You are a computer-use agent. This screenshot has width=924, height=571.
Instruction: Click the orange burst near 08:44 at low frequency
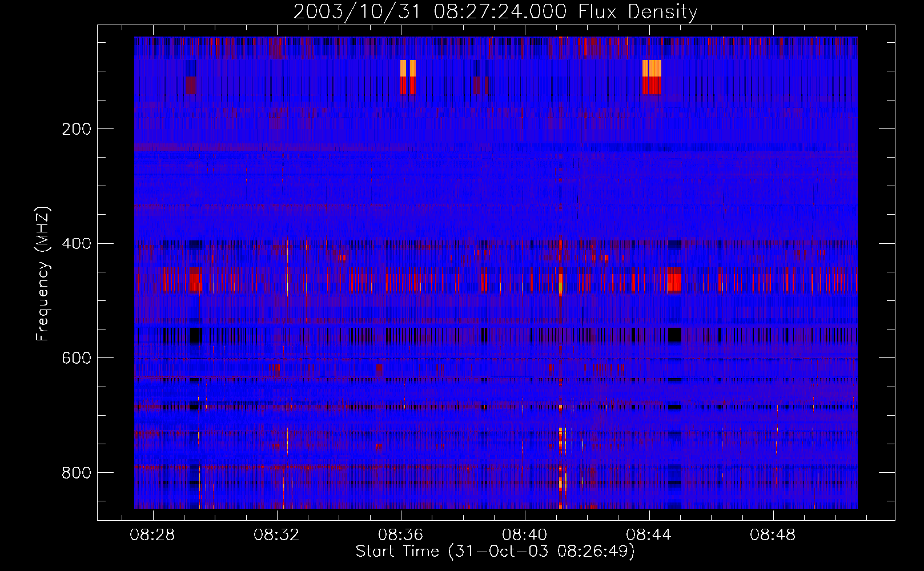pyautogui.click(x=652, y=68)
